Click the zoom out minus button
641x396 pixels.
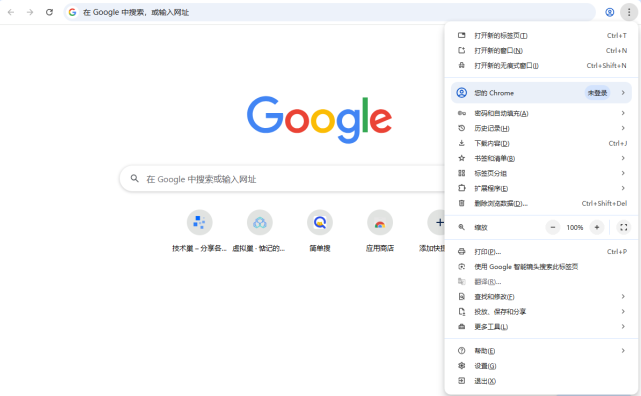(x=553, y=227)
